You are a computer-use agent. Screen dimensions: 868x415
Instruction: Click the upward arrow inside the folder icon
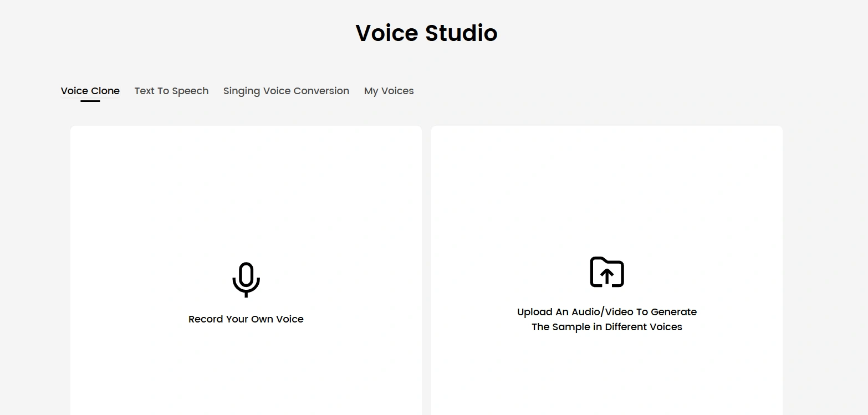coord(607,275)
